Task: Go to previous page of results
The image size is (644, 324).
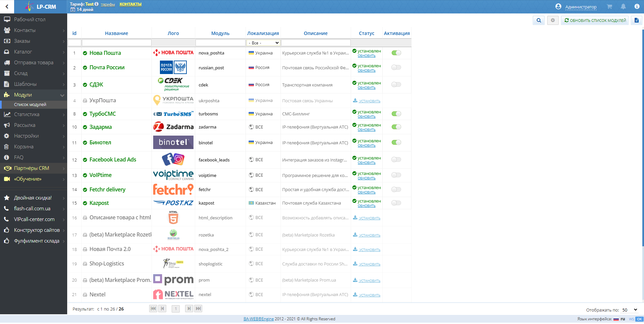Action: tap(163, 309)
